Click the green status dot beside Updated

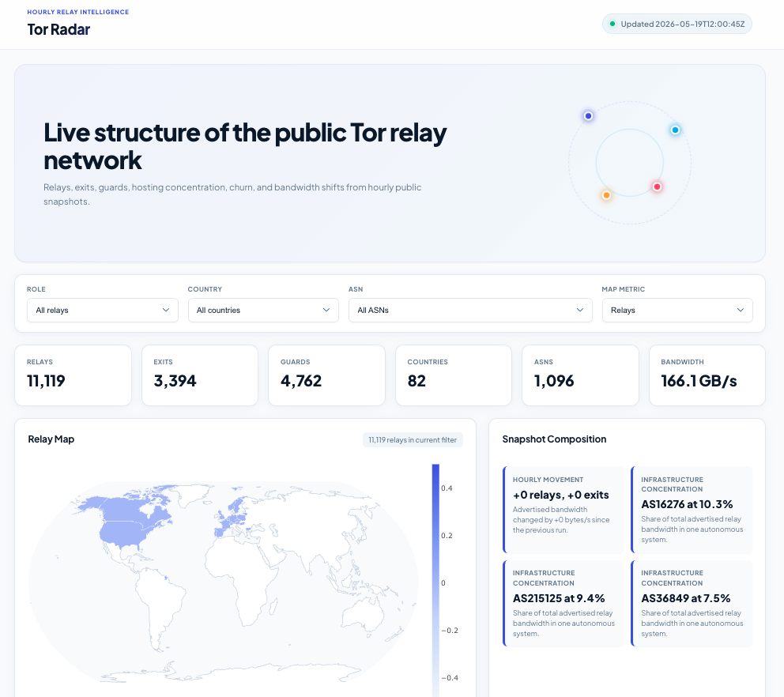[612, 24]
